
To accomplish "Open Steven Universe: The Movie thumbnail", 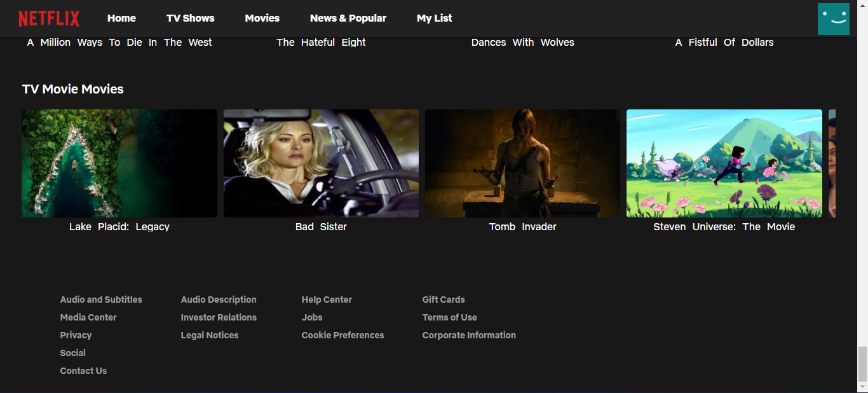I will click(724, 163).
